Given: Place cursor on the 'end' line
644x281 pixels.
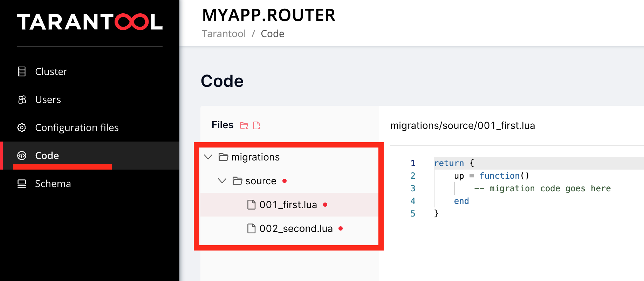Looking at the screenshot, I should (x=461, y=201).
